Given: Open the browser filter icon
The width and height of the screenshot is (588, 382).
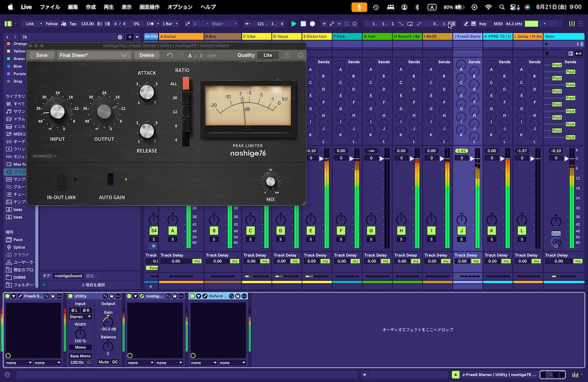Looking at the screenshot, I should coord(130,37).
